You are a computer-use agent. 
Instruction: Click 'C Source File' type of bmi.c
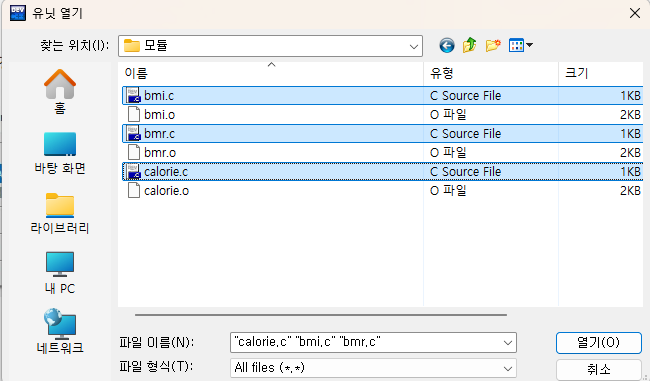(466, 96)
